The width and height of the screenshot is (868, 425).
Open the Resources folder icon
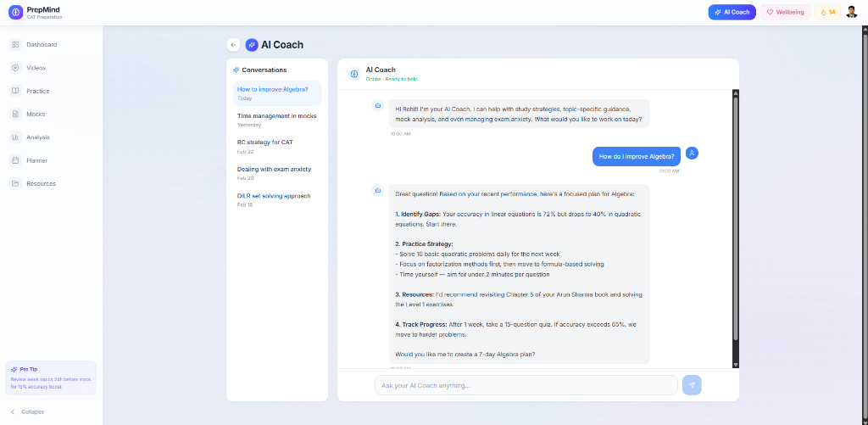tap(15, 183)
